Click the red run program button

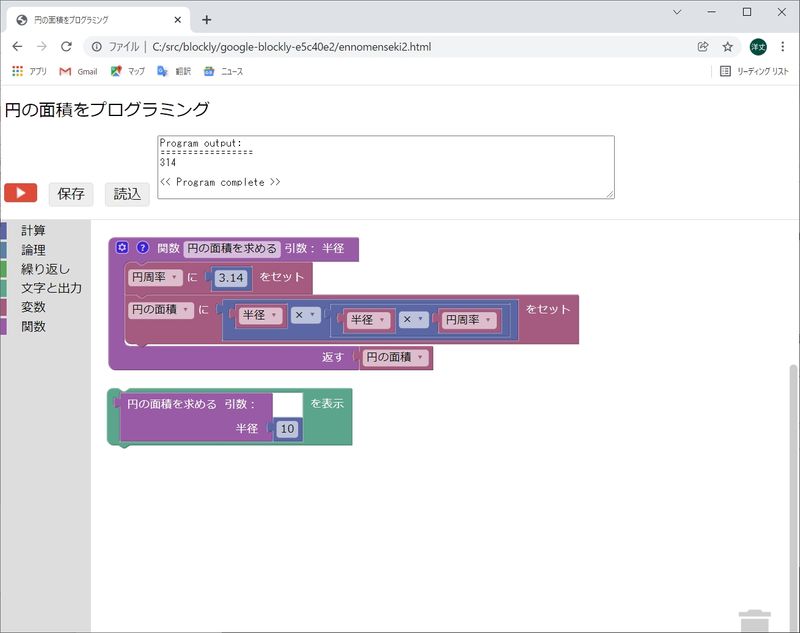pyautogui.click(x=20, y=193)
